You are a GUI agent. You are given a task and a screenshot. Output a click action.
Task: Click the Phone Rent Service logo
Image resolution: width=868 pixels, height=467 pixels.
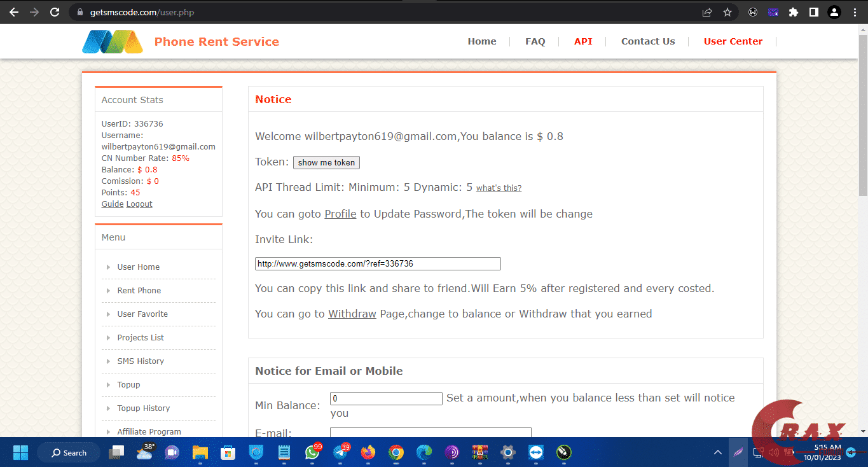click(112, 41)
